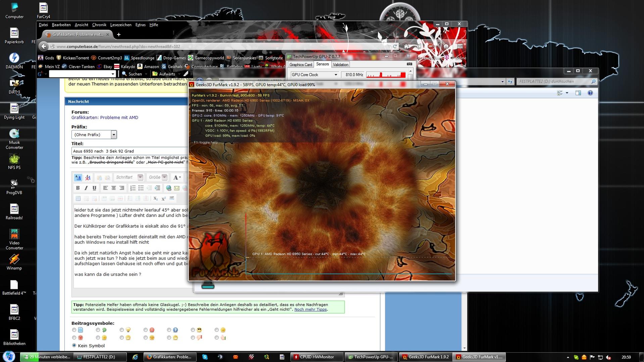
Task: Insert numbered list in editor
Action: [133, 188]
